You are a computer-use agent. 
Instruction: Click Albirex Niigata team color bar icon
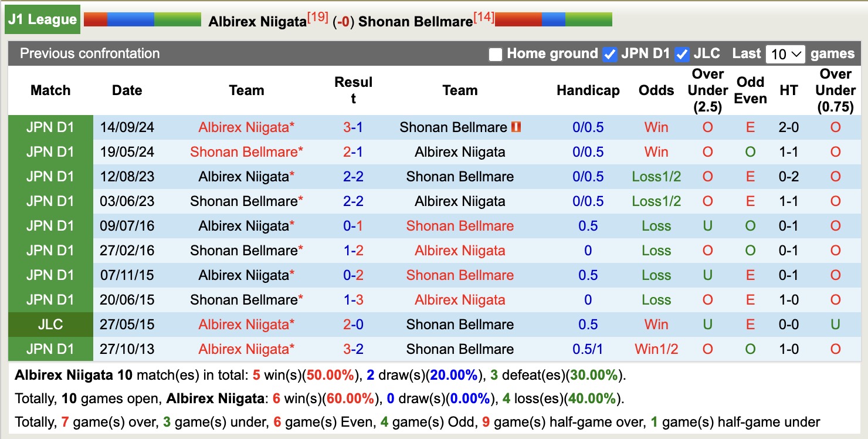[x=141, y=19]
